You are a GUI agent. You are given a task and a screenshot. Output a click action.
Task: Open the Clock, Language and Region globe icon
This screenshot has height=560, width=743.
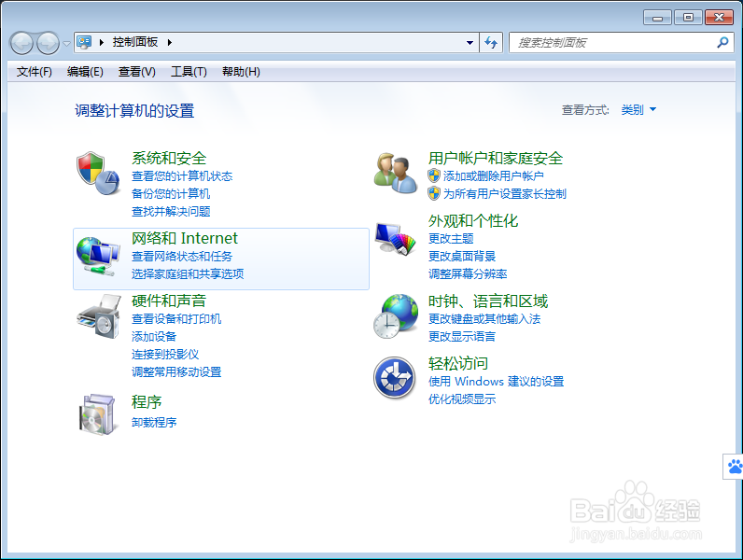pos(396,316)
